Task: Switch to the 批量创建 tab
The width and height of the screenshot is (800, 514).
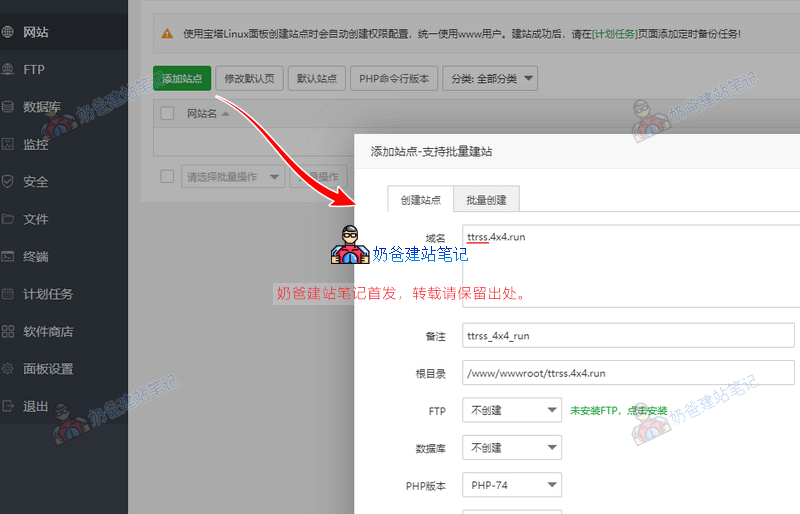Action: [486, 200]
